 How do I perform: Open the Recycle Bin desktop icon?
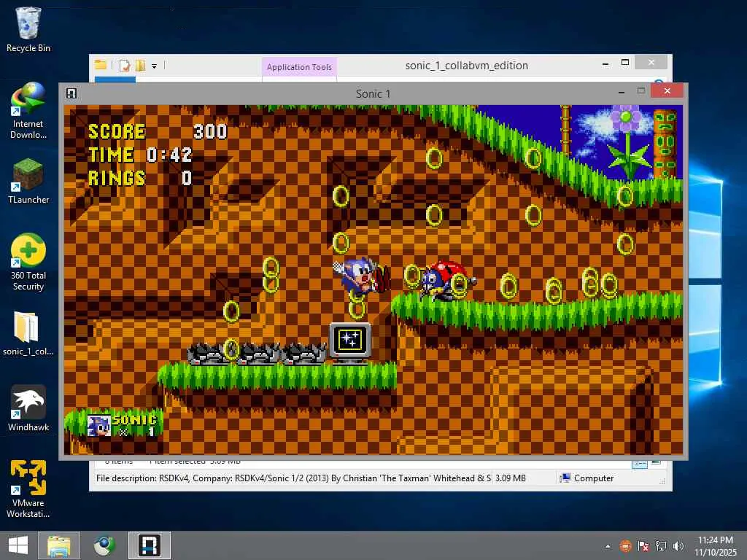click(28, 29)
